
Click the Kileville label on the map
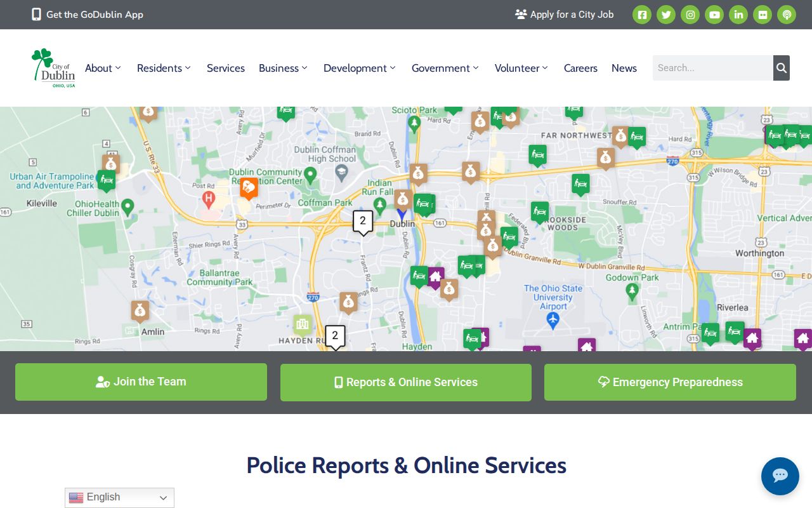(x=42, y=203)
